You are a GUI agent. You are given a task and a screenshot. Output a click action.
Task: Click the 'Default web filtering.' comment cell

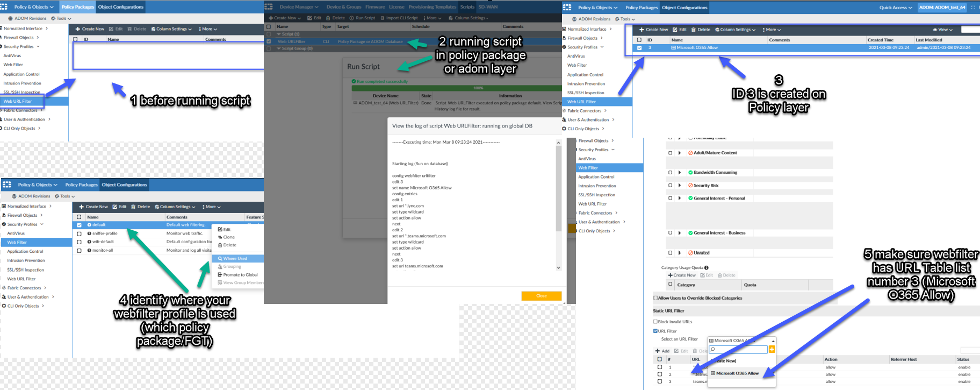point(186,225)
